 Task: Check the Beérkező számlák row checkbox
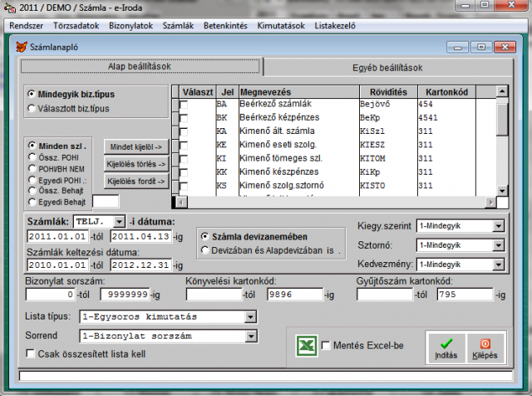pos(183,105)
